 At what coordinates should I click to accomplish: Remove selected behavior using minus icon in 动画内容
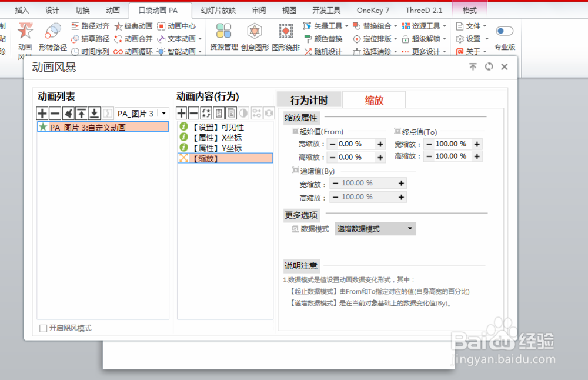pyautogui.click(x=193, y=113)
